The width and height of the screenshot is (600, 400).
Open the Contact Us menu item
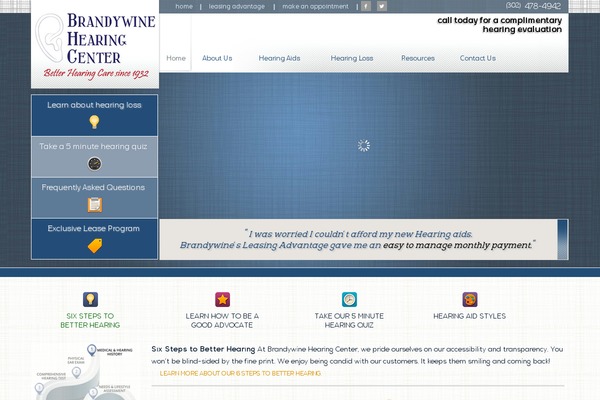click(478, 58)
